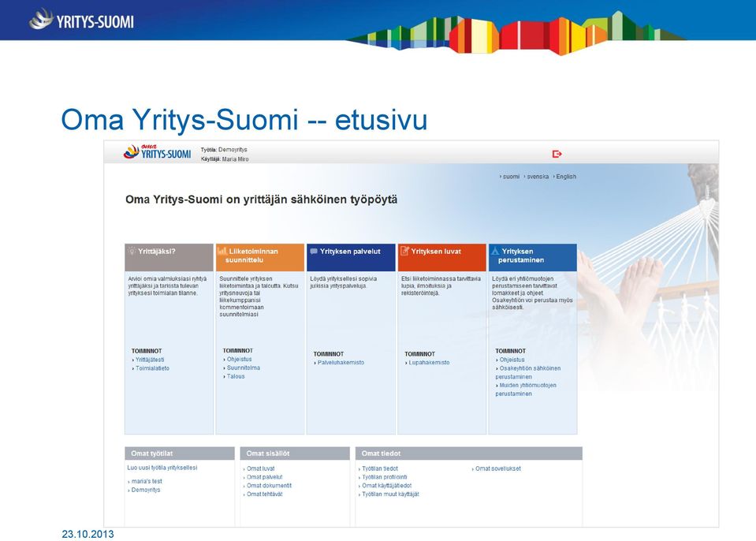Open the Yrittäjäksi? tile header
Screen dimensions: 756x541
click(169, 257)
